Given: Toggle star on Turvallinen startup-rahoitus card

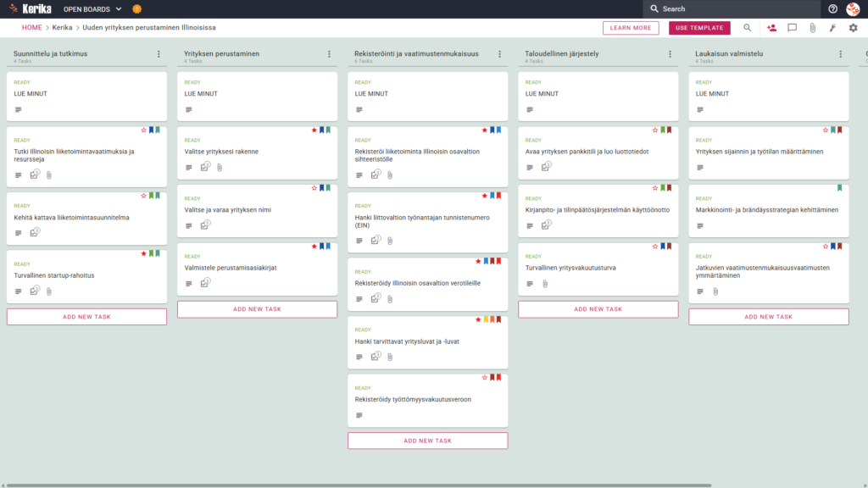Looking at the screenshot, I should click(144, 253).
